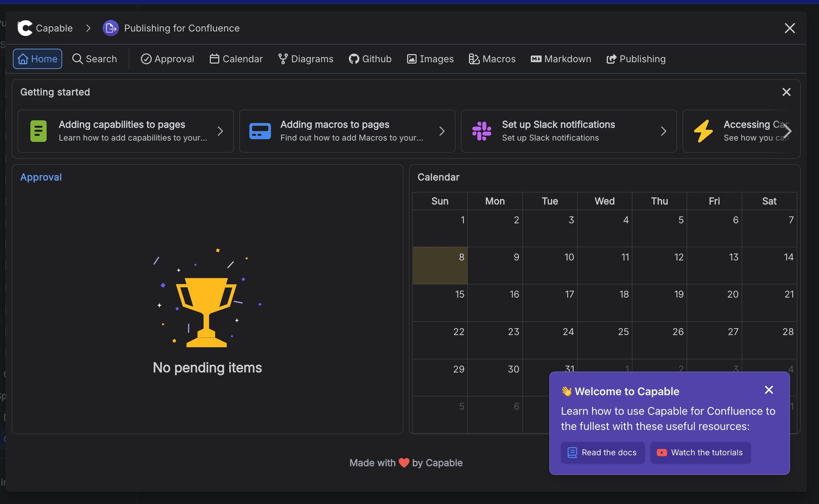Switch to the Diagrams tab
The width and height of the screenshot is (819, 504).
coord(306,59)
